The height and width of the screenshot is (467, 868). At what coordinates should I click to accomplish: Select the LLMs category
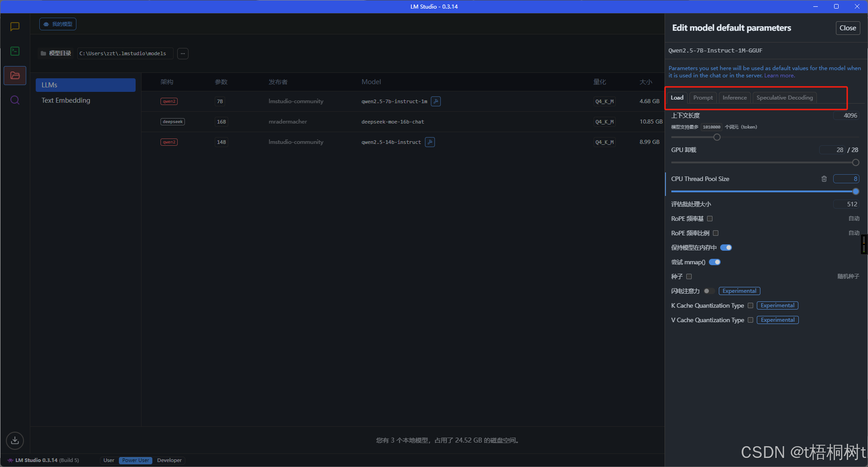click(x=85, y=85)
